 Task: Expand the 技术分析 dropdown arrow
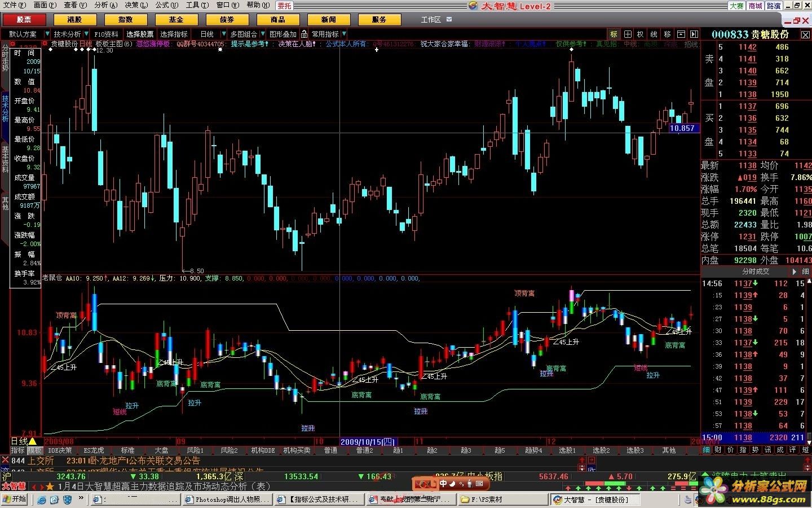point(86,34)
